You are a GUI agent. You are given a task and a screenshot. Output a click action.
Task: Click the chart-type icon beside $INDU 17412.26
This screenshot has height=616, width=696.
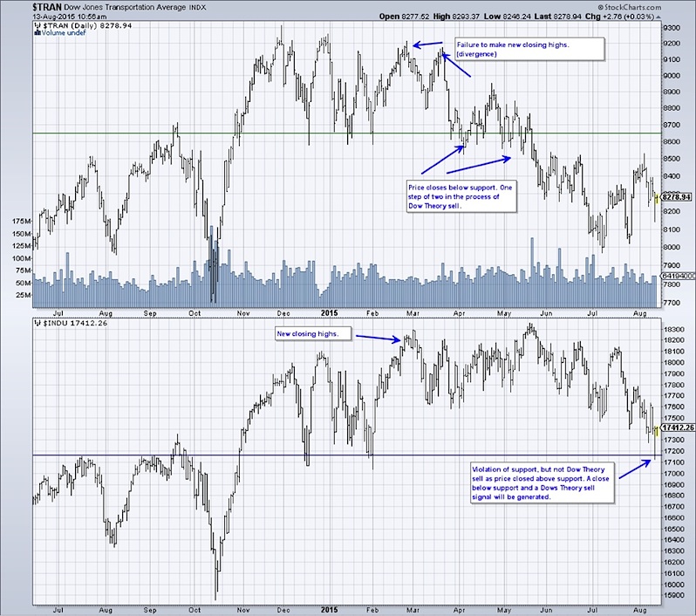click(x=38, y=323)
